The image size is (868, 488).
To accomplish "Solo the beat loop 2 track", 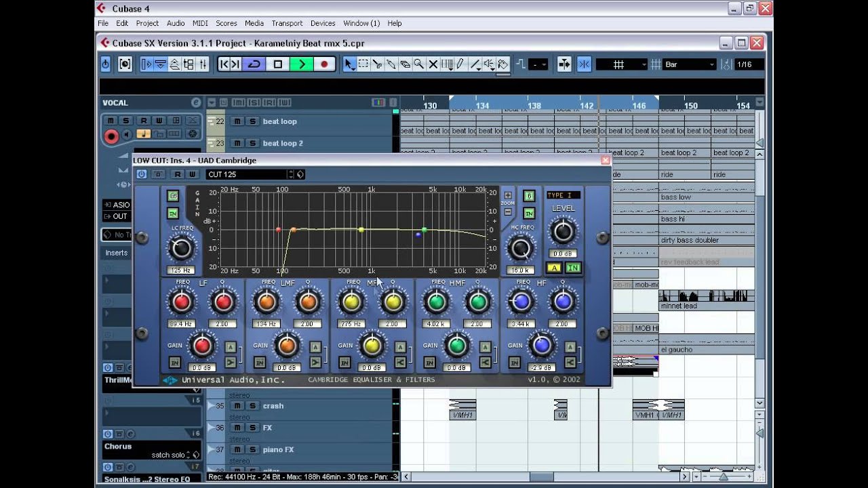I will point(252,143).
